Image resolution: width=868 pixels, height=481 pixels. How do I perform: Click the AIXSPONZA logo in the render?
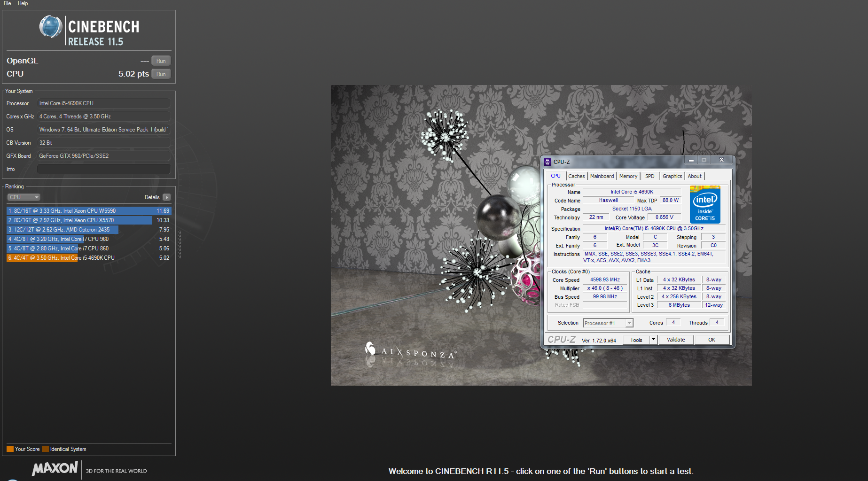click(410, 351)
